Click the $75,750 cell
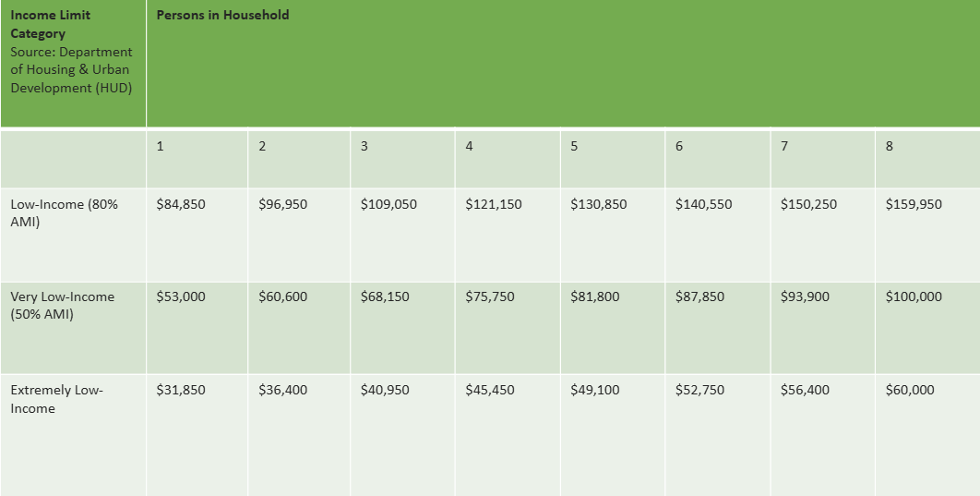Image resolution: width=980 pixels, height=496 pixels. 490,296
